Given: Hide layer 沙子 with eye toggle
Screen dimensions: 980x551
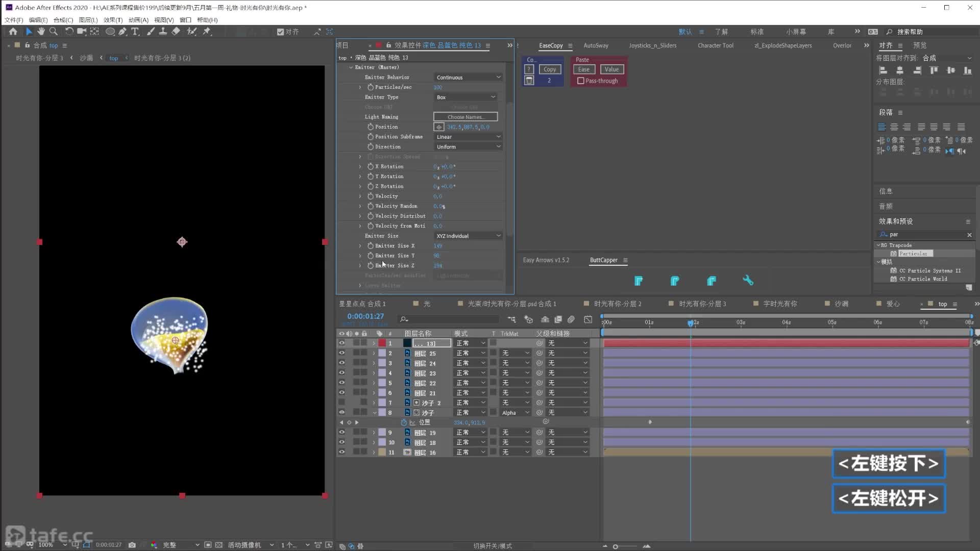Looking at the screenshot, I should pos(341,412).
